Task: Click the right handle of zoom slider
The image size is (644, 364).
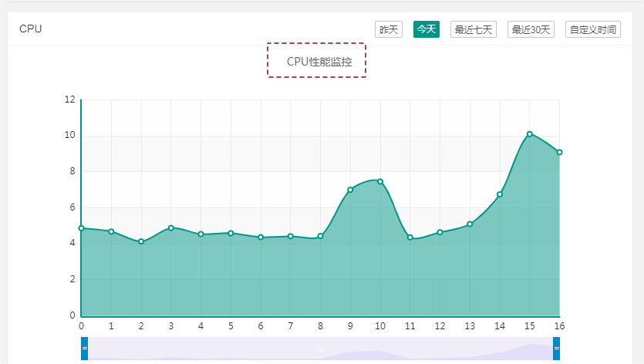Action: pos(556,349)
